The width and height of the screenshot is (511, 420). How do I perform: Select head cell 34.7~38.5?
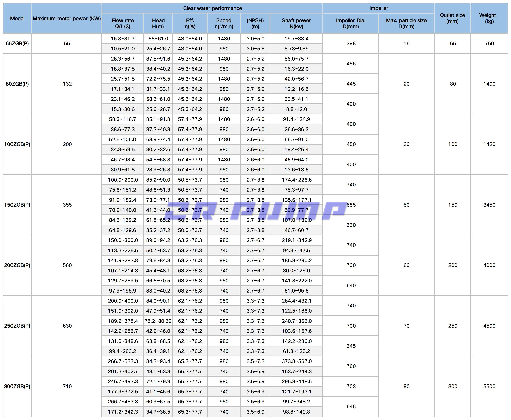coord(158,412)
